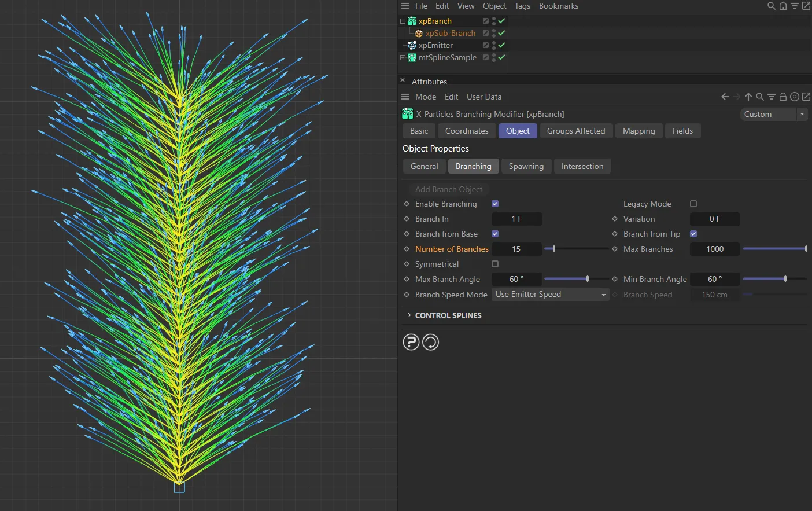The width and height of the screenshot is (812, 511).
Task: Lock the Attributes panel with padlock icon
Action: click(783, 97)
